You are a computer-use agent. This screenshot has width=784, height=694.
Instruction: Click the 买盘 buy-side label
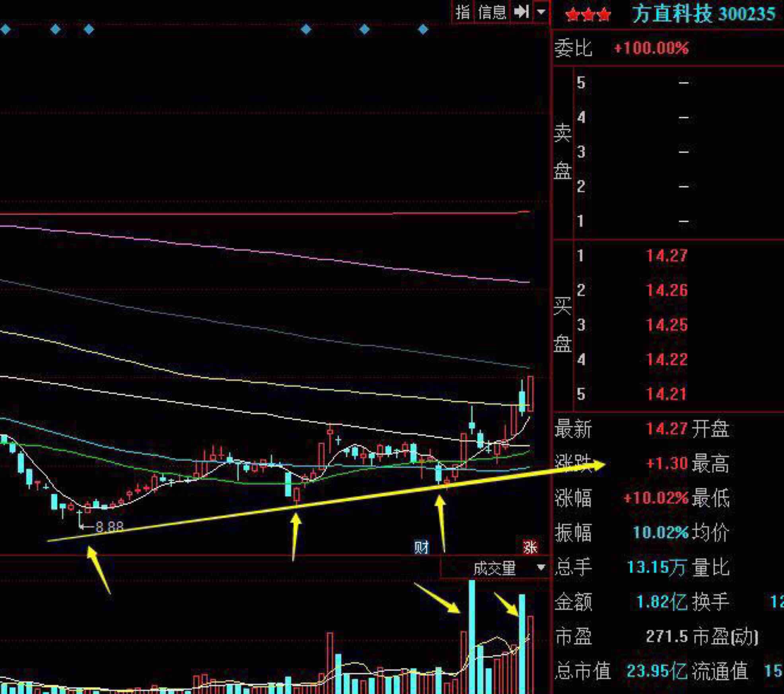[563, 325]
